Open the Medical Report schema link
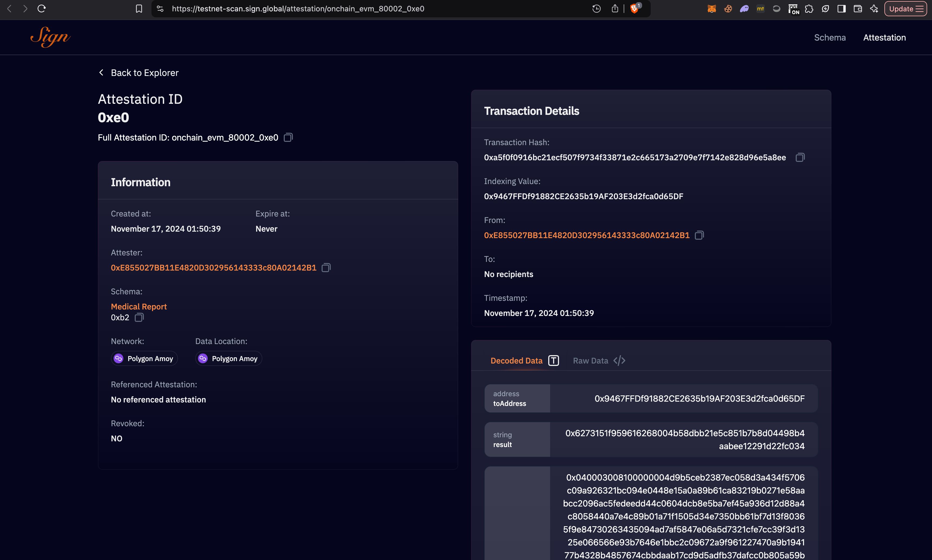This screenshot has width=932, height=560. point(138,306)
